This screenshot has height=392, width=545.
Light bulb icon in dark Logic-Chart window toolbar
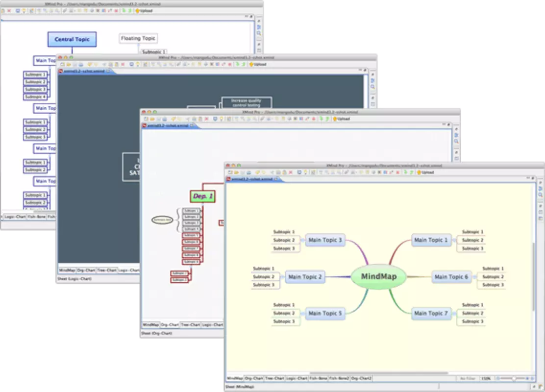coord(138,65)
